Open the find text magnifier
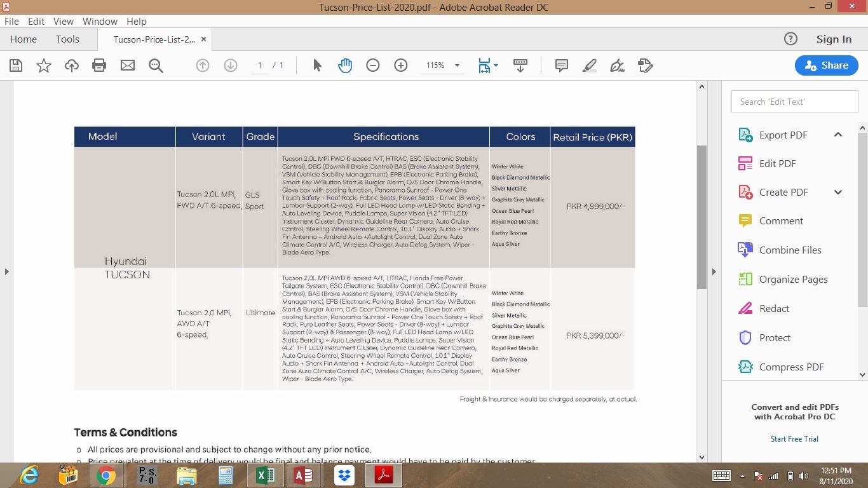This screenshot has height=488, width=868. (156, 65)
